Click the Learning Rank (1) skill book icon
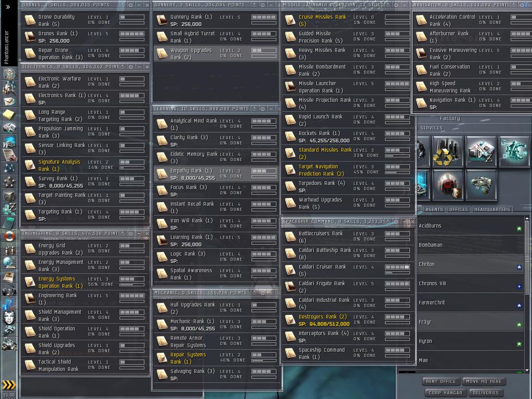Viewport: 532px width, 399px height. coord(162,241)
